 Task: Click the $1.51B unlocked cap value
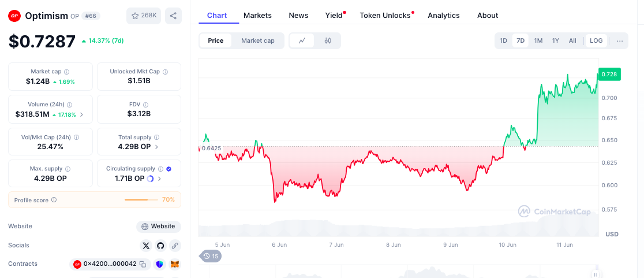[x=139, y=80]
